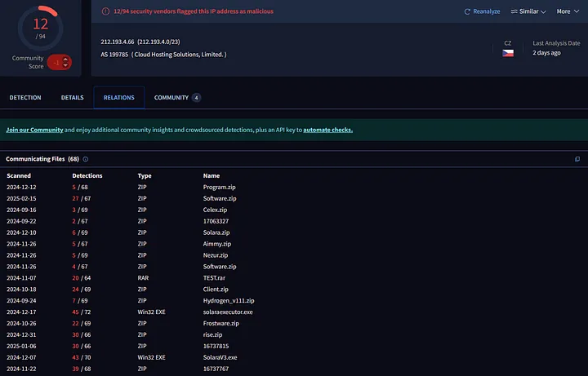Follow the automate checks link

tap(327, 130)
